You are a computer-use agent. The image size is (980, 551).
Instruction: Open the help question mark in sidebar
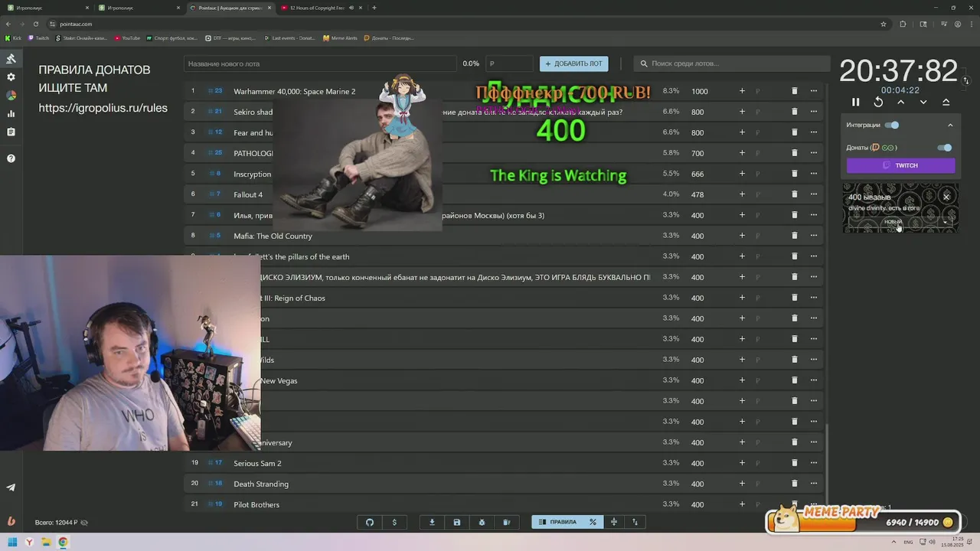[x=11, y=158]
